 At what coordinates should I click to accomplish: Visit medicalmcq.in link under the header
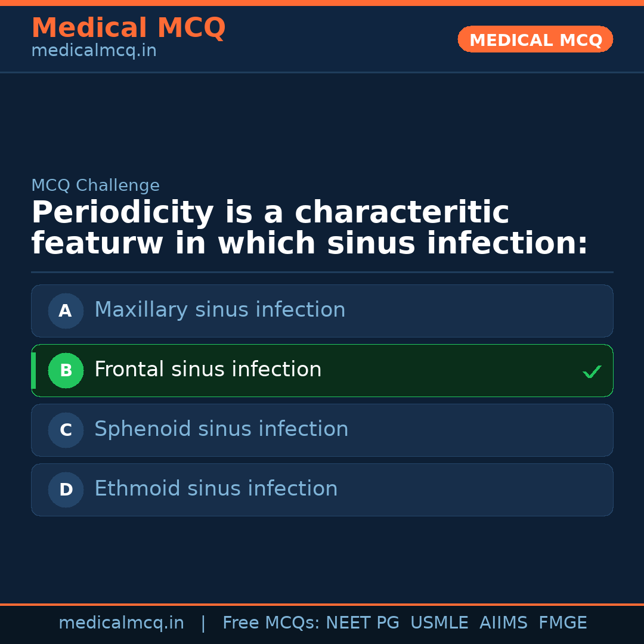[94, 51]
